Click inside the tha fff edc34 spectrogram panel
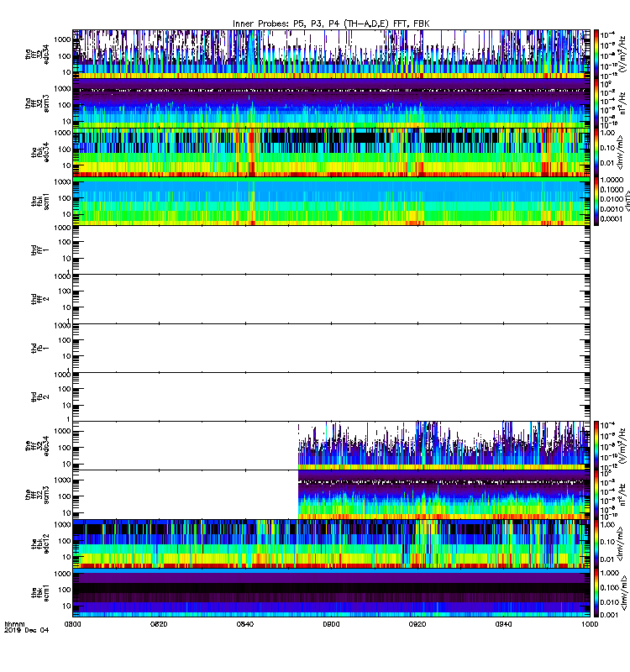630x672 pixels. [331, 55]
